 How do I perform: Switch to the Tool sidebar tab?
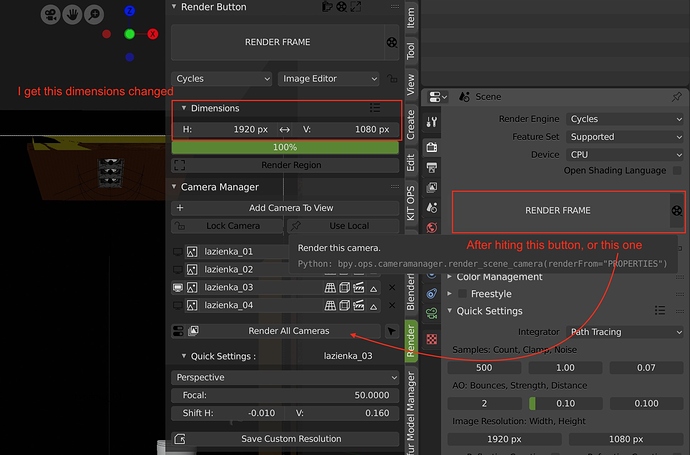click(x=411, y=51)
